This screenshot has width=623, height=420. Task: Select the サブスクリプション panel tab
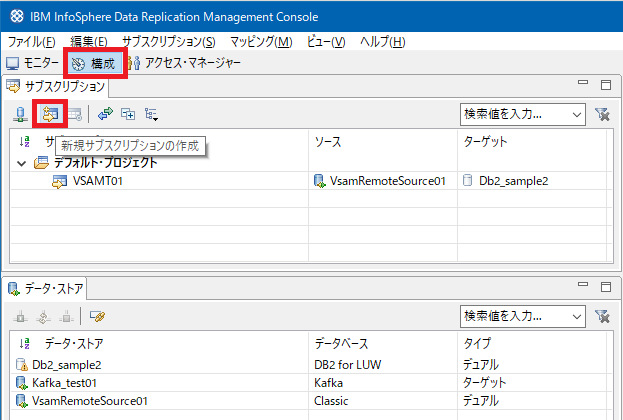[x=56, y=86]
